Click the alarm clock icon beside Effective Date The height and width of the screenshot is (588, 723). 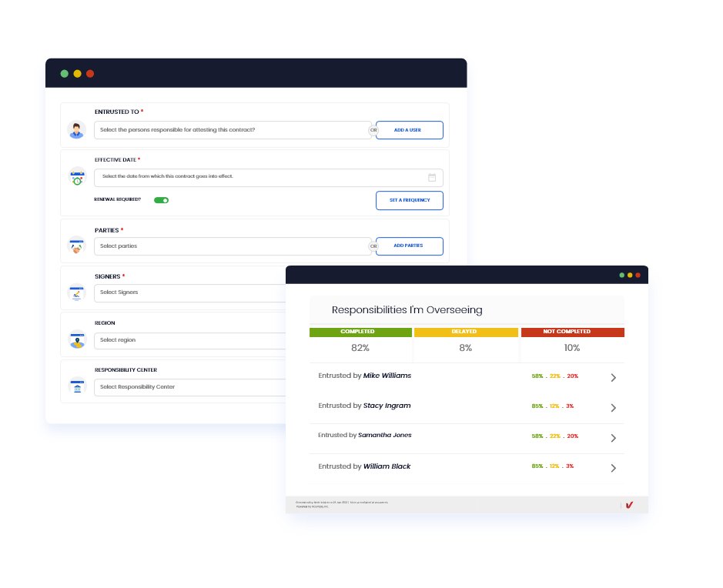[76, 176]
